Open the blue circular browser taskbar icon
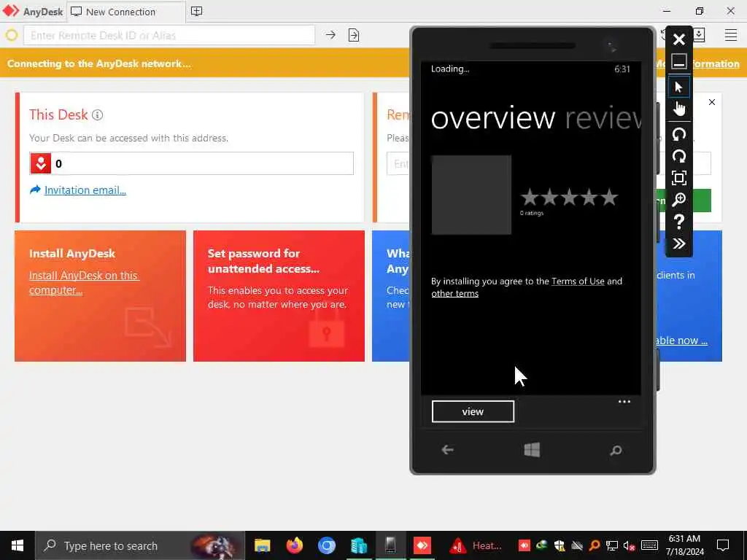Image resolution: width=747 pixels, height=560 pixels. [x=326, y=545]
